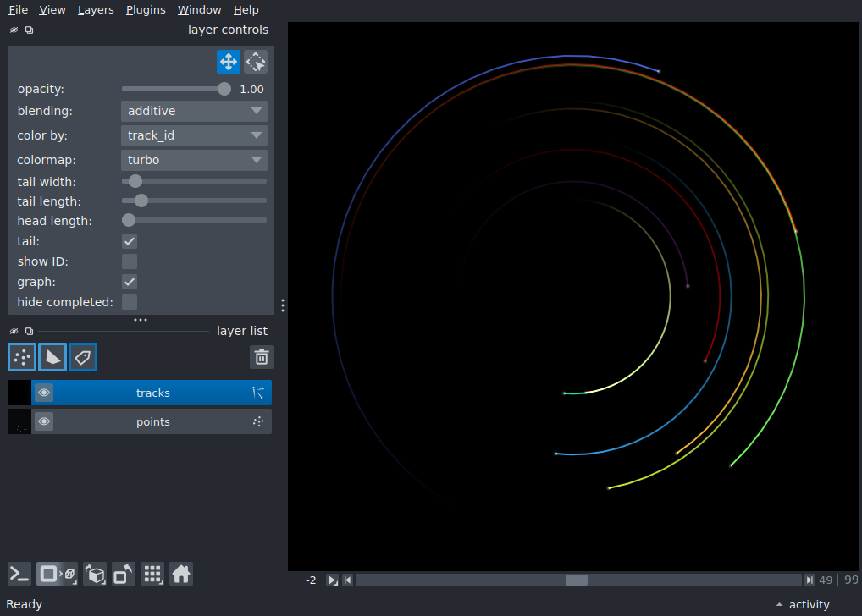Create a new shapes layer
862x616 pixels.
pos(52,357)
